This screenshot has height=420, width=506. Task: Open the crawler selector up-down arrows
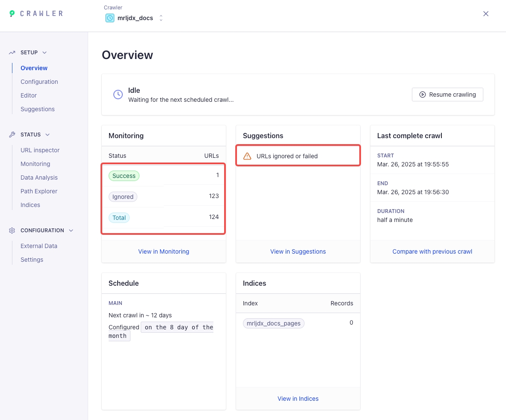pos(161,18)
